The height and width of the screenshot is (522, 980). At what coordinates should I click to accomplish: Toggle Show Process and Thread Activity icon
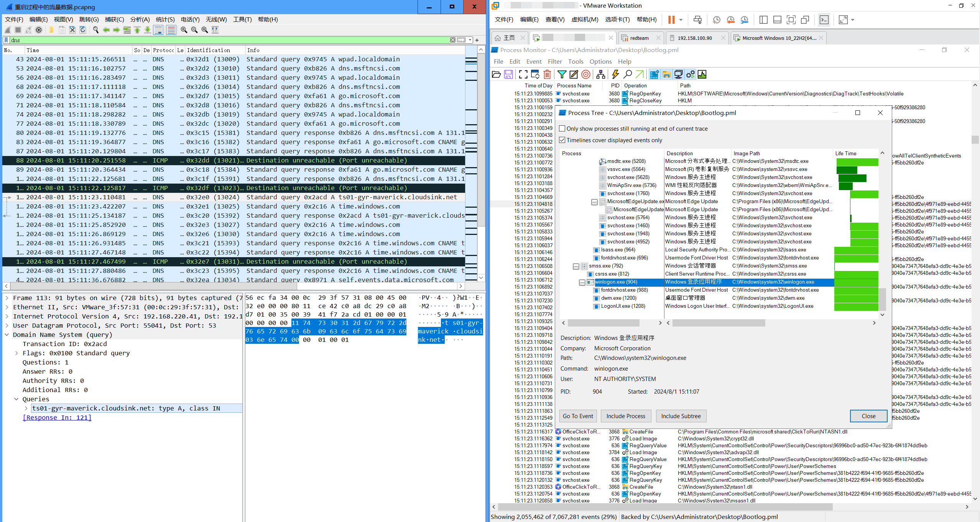690,74
